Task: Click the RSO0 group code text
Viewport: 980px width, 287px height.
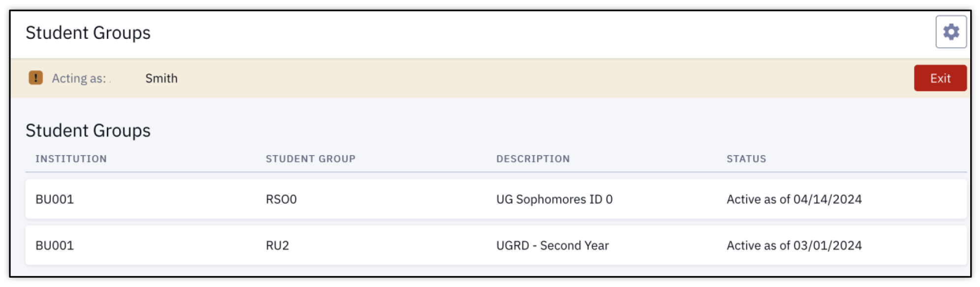Action: point(281,199)
